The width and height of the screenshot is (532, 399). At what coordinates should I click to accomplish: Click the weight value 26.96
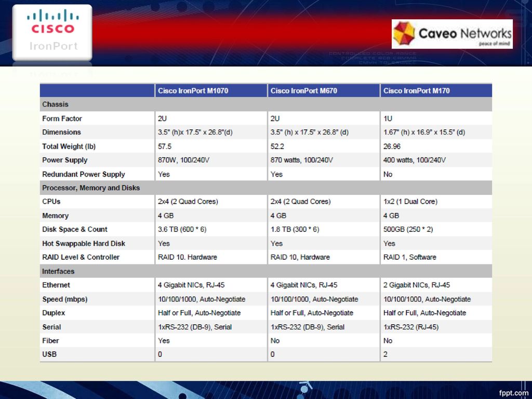pyautogui.click(x=392, y=147)
